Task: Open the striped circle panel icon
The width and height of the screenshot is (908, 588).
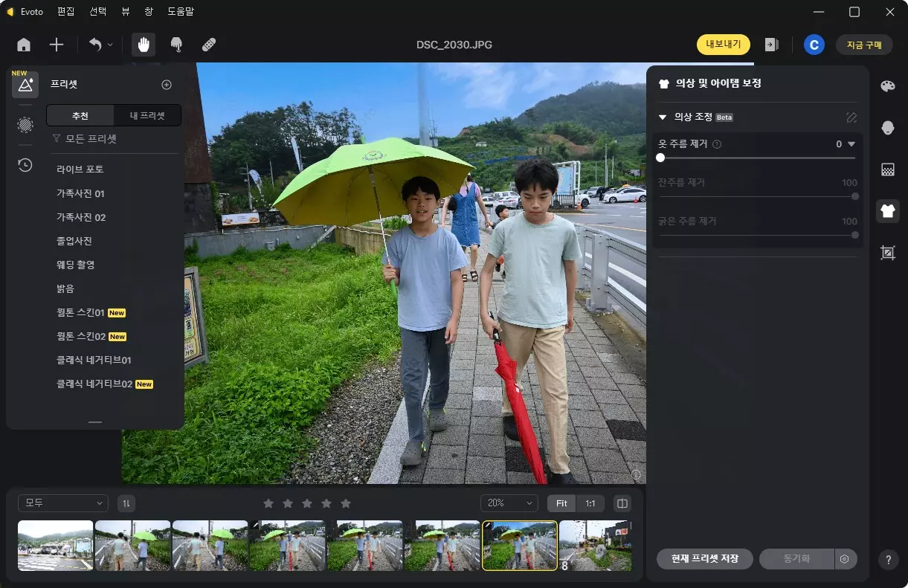Action: pos(25,125)
